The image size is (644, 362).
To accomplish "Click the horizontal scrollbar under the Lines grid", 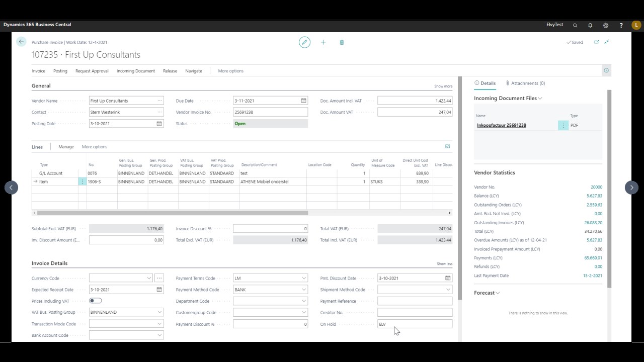I will point(242,213).
